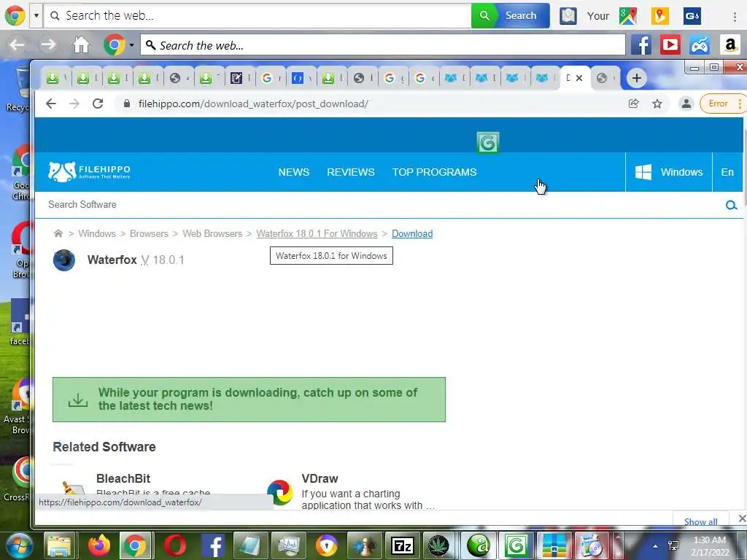Open the Amazon shortcut icon

729,45
